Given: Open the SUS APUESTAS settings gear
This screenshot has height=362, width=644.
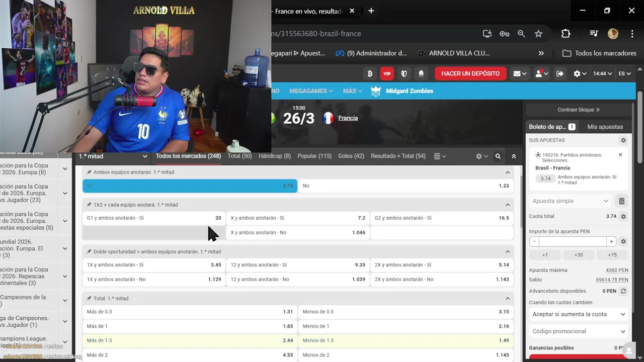Looking at the screenshot, I should (623, 140).
